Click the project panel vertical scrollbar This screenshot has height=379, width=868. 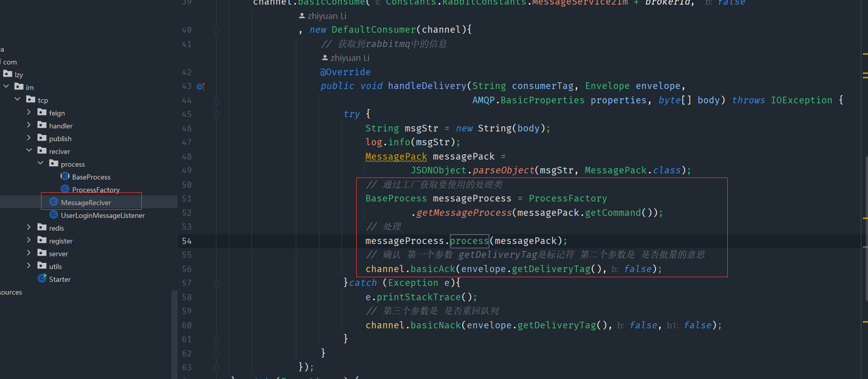click(174, 335)
